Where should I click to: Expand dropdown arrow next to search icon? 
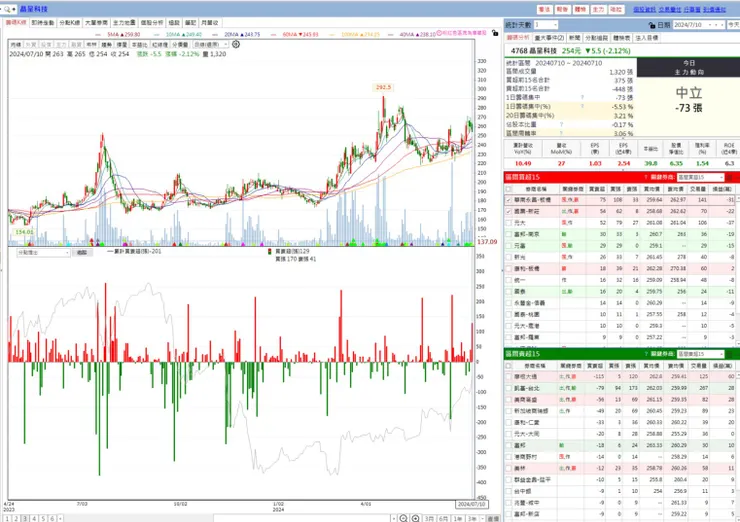(14, 9)
